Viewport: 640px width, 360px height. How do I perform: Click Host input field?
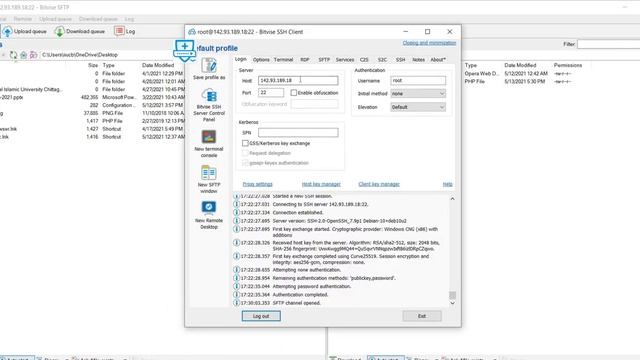tap(298, 80)
